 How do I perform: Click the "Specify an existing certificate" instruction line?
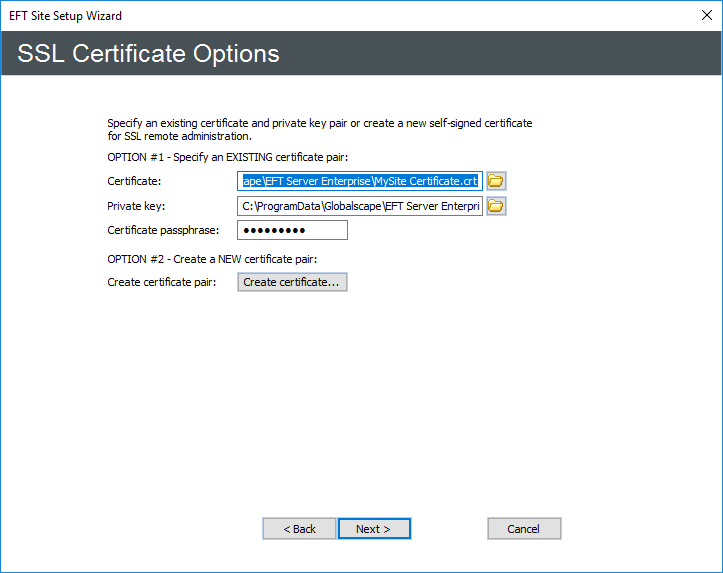(x=319, y=123)
